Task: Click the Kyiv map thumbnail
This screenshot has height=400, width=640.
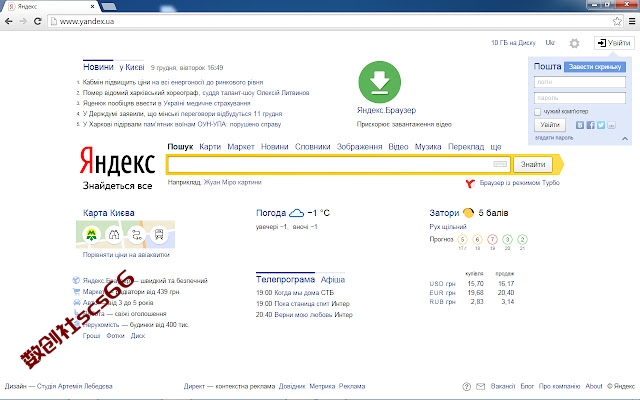Action: [x=125, y=234]
